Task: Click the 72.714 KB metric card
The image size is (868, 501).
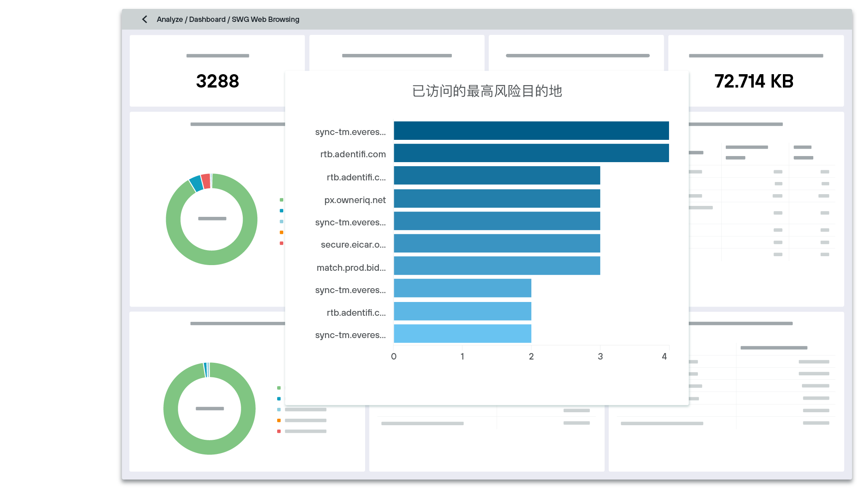Action: (754, 81)
